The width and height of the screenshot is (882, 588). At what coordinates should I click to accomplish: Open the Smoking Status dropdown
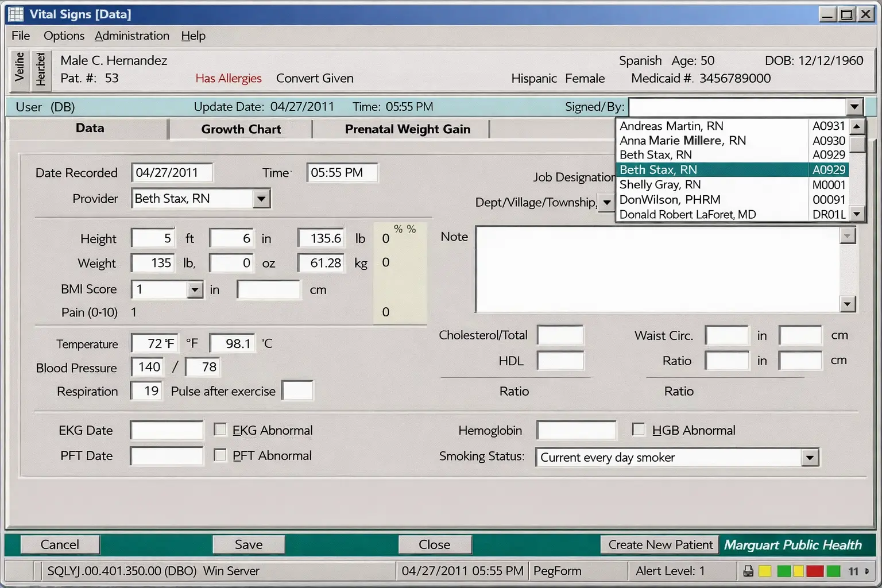(x=810, y=457)
